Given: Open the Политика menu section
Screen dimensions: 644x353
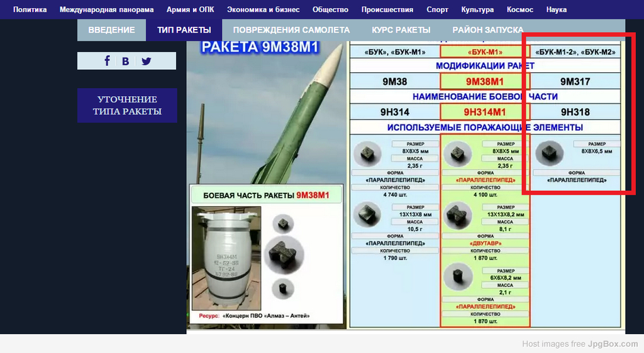Looking at the screenshot, I should click(x=30, y=9).
